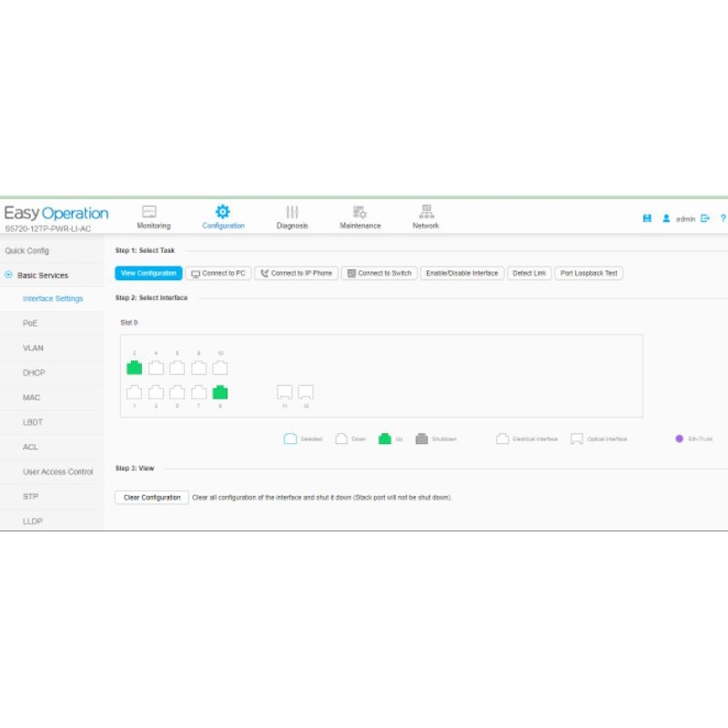The image size is (728, 728).
Task: Open the Network section
Action: (425, 217)
